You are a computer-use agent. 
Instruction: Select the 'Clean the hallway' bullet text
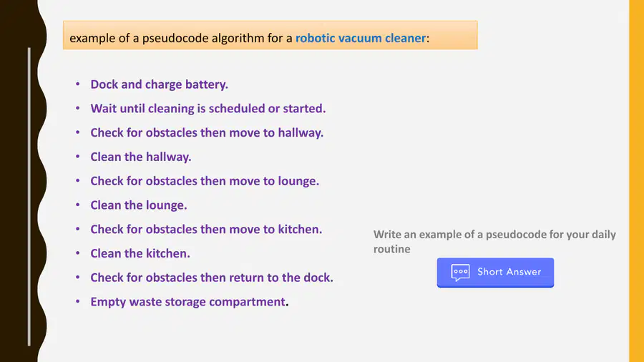141,157
